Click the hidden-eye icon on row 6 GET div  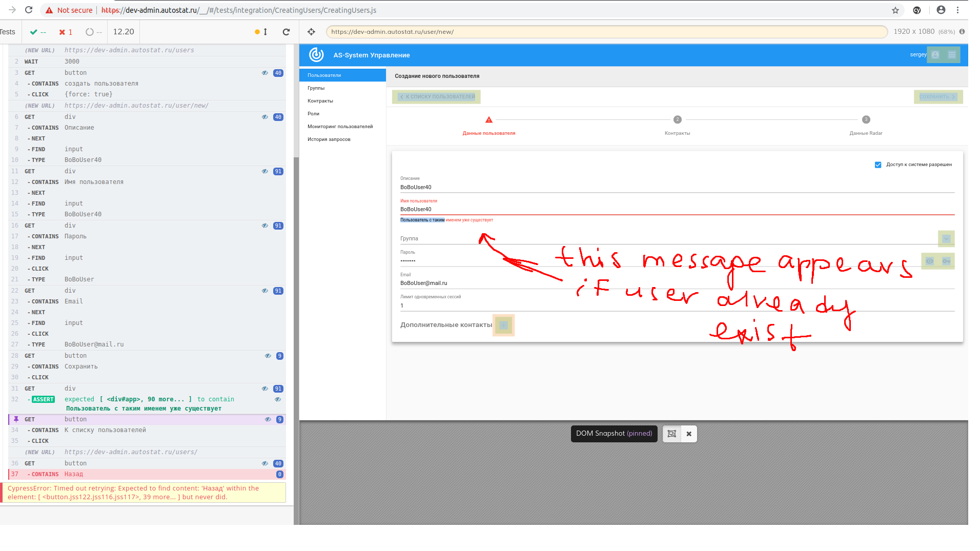[x=265, y=117]
